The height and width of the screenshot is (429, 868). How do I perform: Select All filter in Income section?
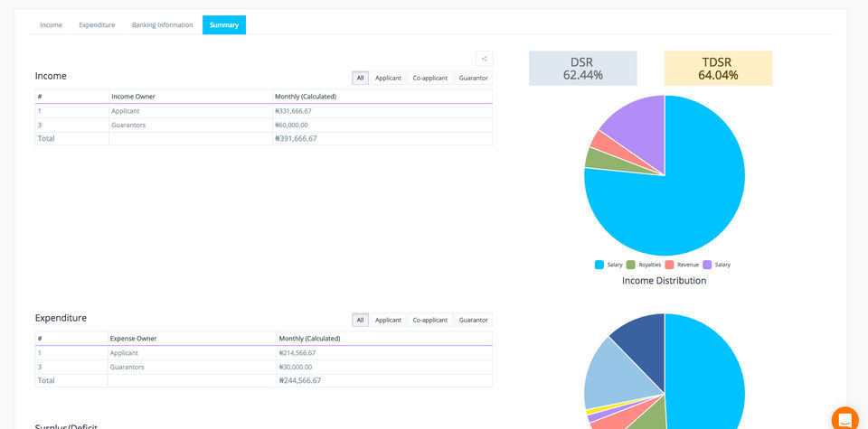click(x=361, y=78)
